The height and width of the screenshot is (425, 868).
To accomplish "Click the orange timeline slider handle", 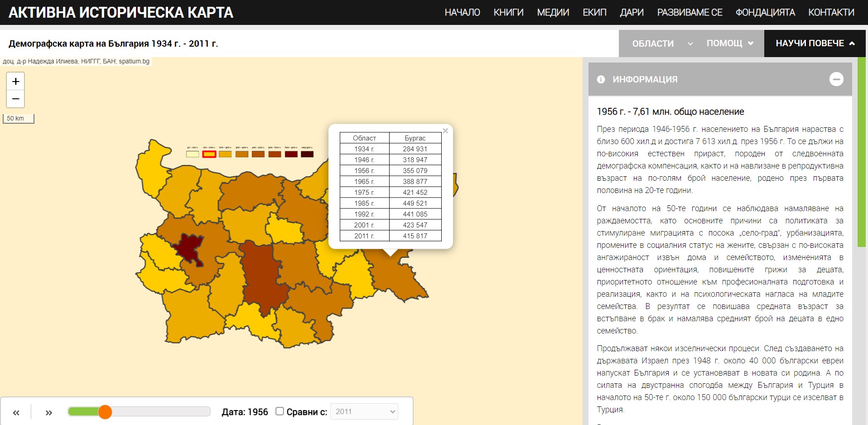I will (x=105, y=412).
